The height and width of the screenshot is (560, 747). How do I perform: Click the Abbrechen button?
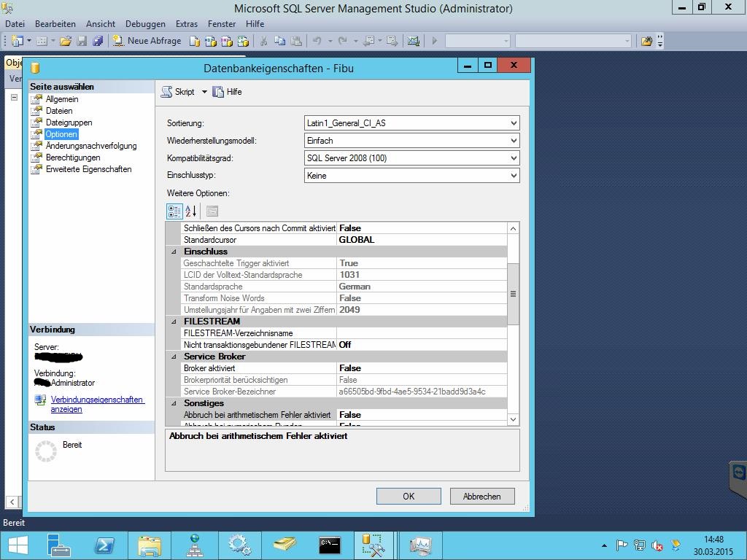(x=482, y=496)
